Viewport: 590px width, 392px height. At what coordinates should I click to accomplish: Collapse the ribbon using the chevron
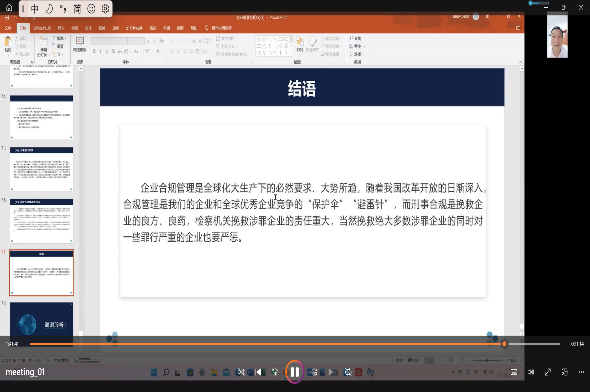pos(520,62)
